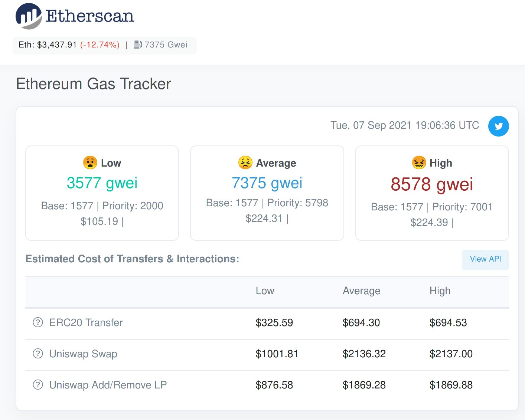
Task: Click the Low column header
Action: [x=265, y=291]
